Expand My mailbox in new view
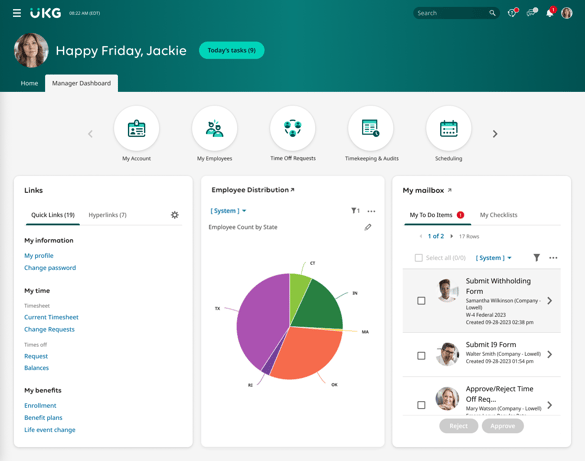Screen dimensions: 585x461 [450, 190]
